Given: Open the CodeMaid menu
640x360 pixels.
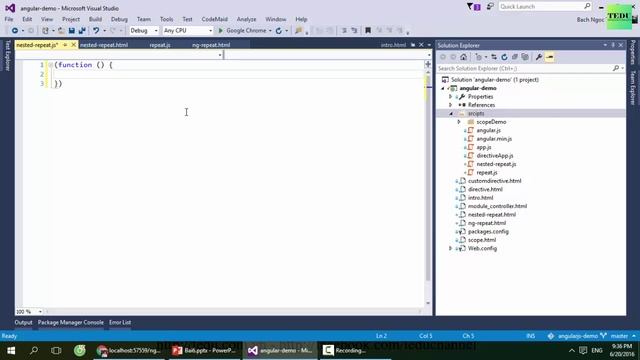Looking at the screenshot, I should [x=214, y=19].
